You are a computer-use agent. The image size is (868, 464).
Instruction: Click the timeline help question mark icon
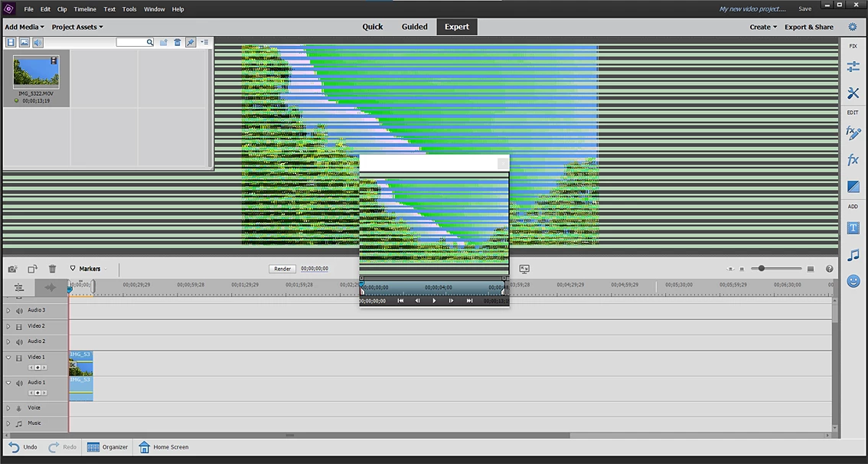(x=829, y=269)
